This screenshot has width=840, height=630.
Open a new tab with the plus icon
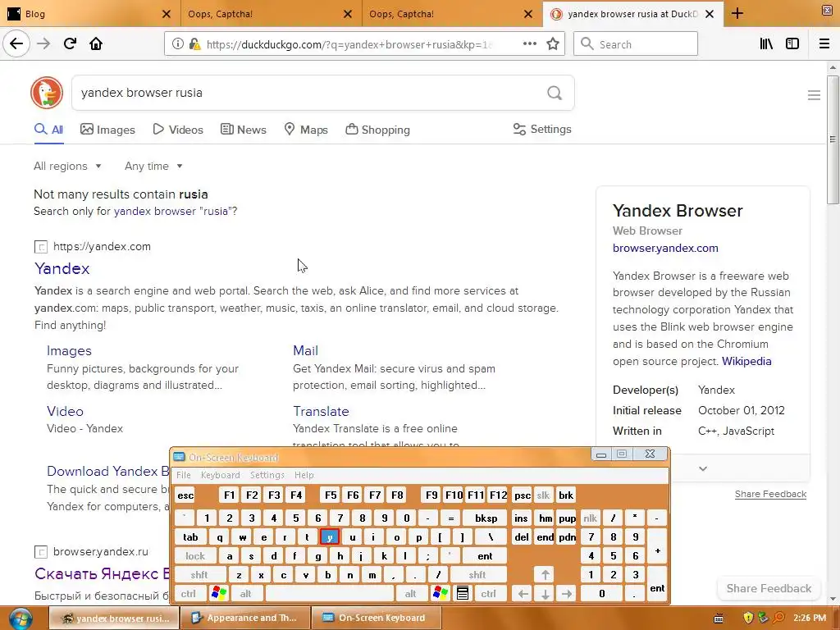tap(737, 13)
